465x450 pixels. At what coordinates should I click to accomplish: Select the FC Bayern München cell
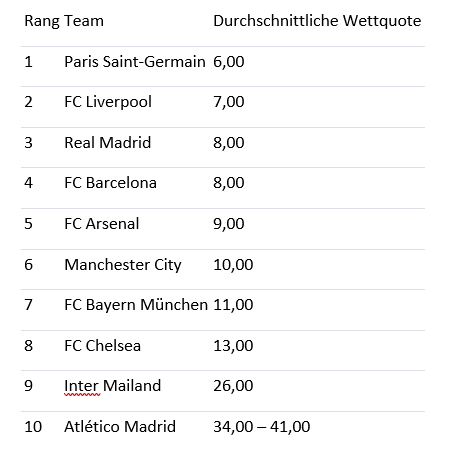point(136,305)
